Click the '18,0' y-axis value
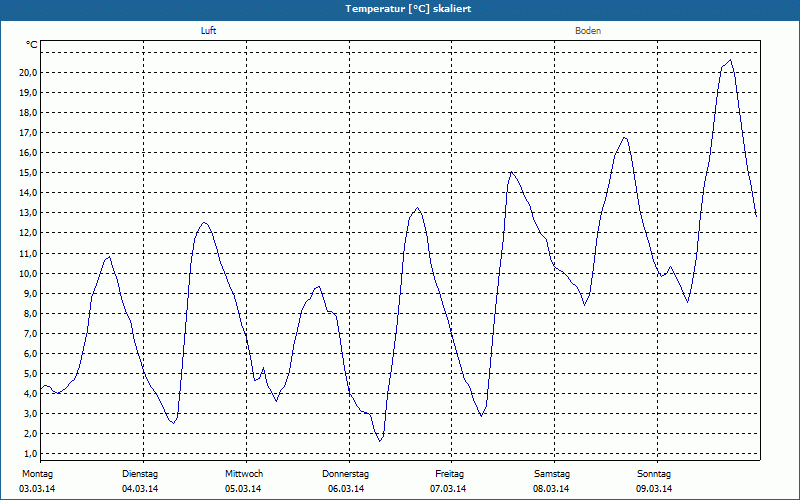 tap(28, 113)
